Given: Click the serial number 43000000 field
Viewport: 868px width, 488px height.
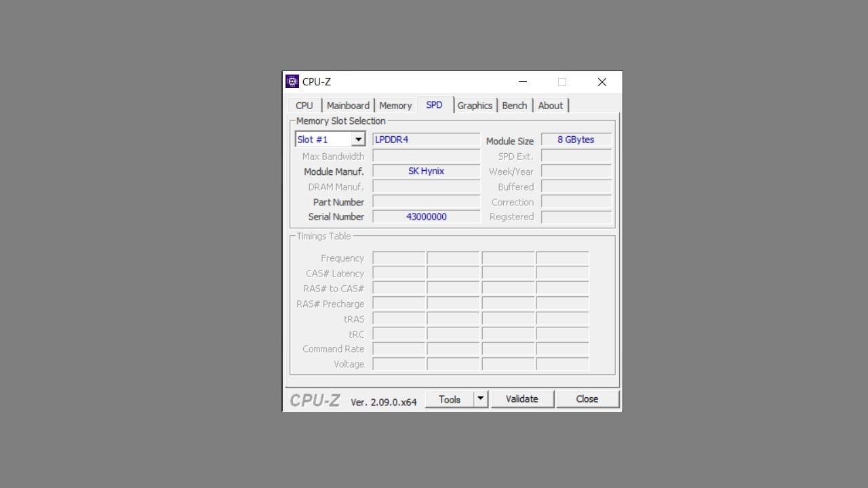Looking at the screenshot, I should pos(426,216).
